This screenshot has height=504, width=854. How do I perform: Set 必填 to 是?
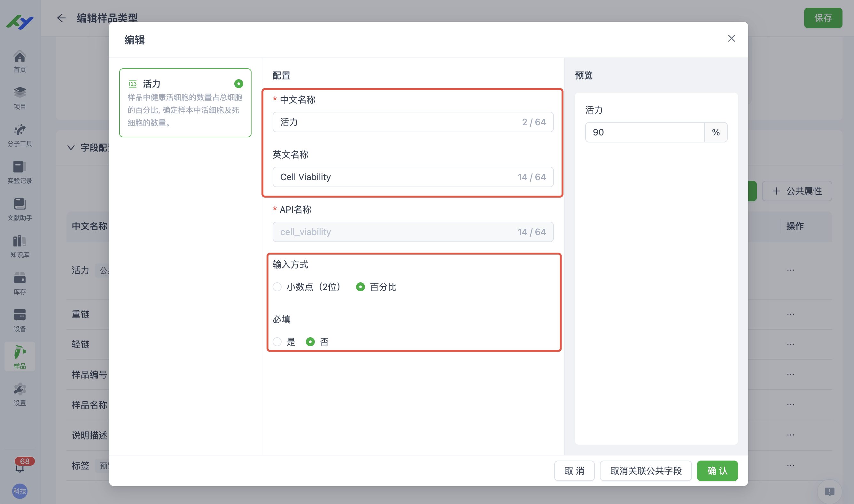277,342
